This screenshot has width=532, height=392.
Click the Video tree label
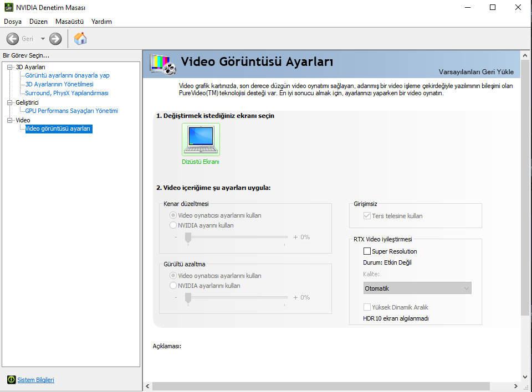point(23,120)
